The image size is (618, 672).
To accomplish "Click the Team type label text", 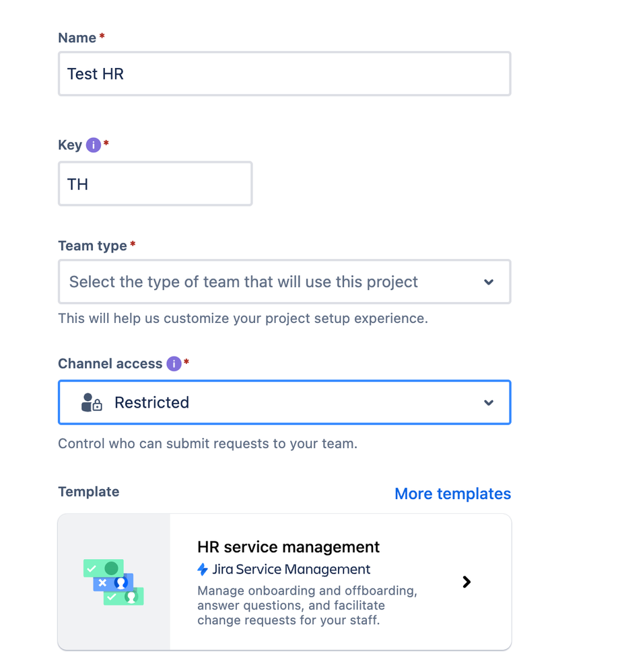I will 92,246.
